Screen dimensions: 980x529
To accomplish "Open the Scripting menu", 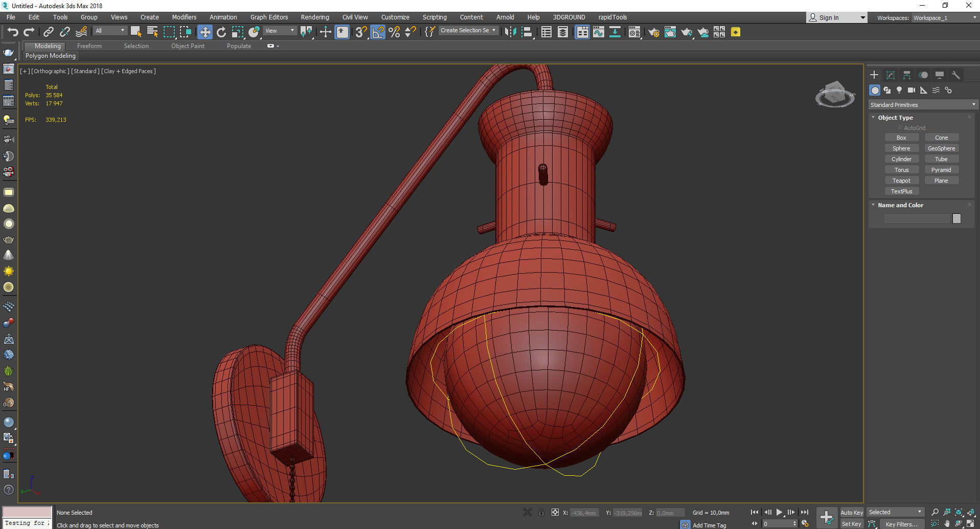I will tap(435, 17).
